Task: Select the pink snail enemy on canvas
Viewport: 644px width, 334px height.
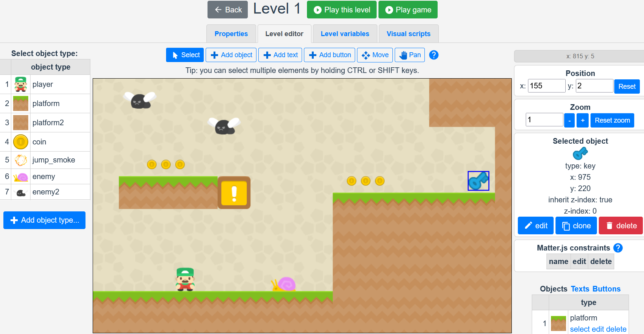Action: [x=284, y=284]
